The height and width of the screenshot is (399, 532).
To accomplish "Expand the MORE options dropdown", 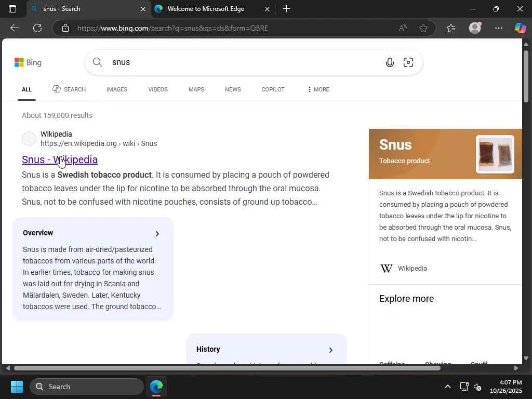I will (318, 89).
